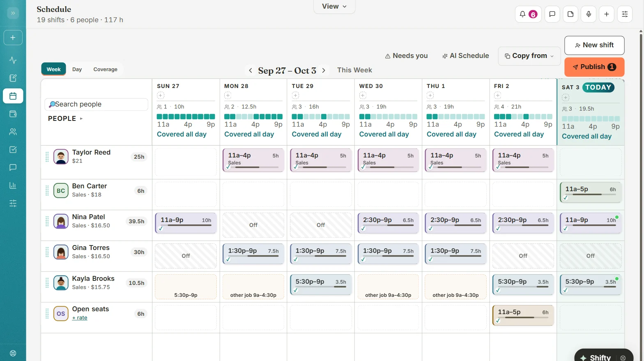The width and height of the screenshot is (644, 361).
Task: Click the Search people input field
Action: pyautogui.click(x=96, y=104)
